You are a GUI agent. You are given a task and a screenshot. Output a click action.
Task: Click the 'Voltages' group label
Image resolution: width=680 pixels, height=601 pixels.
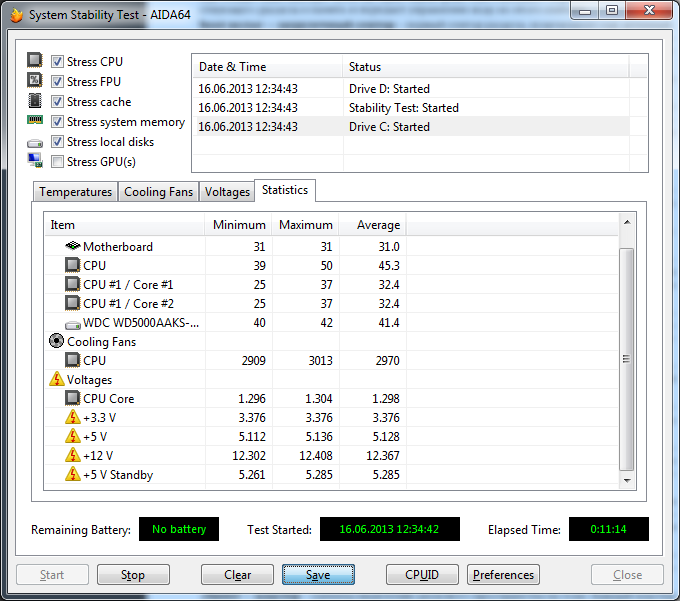coord(89,380)
